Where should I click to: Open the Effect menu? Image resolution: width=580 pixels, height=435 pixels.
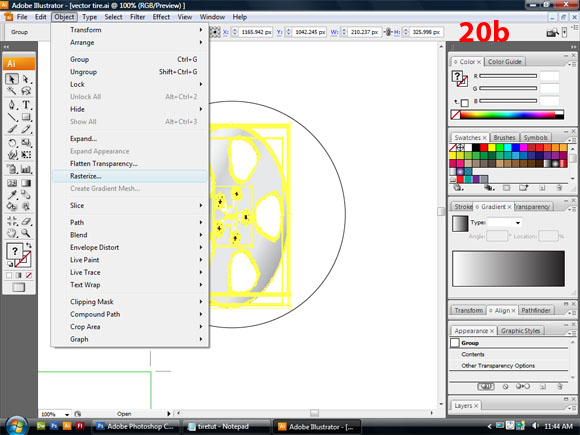161,17
